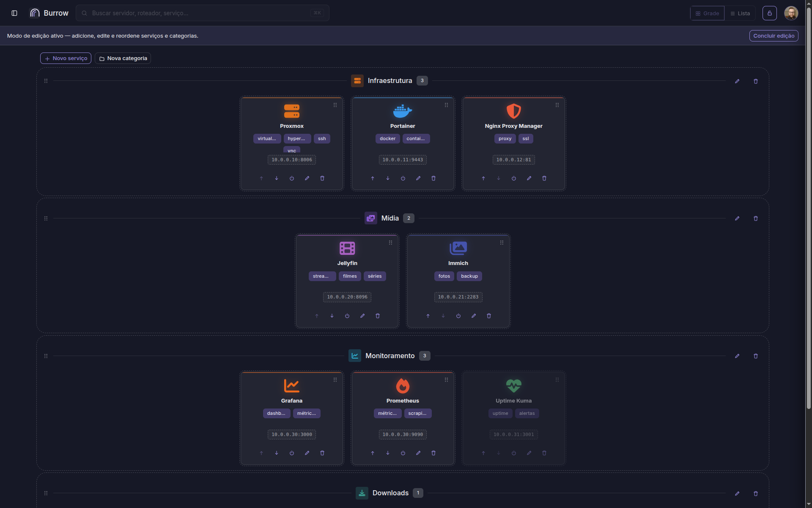Click Concluir edição button

[774, 36]
